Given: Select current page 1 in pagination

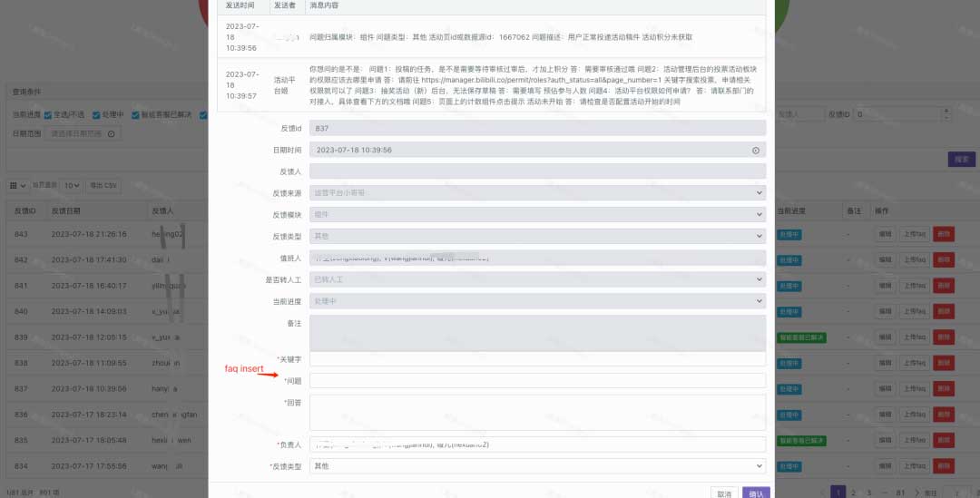Looking at the screenshot, I should [838, 493].
